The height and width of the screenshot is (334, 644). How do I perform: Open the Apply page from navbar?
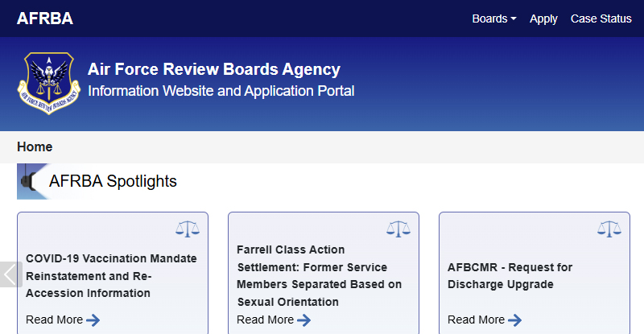point(543,19)
